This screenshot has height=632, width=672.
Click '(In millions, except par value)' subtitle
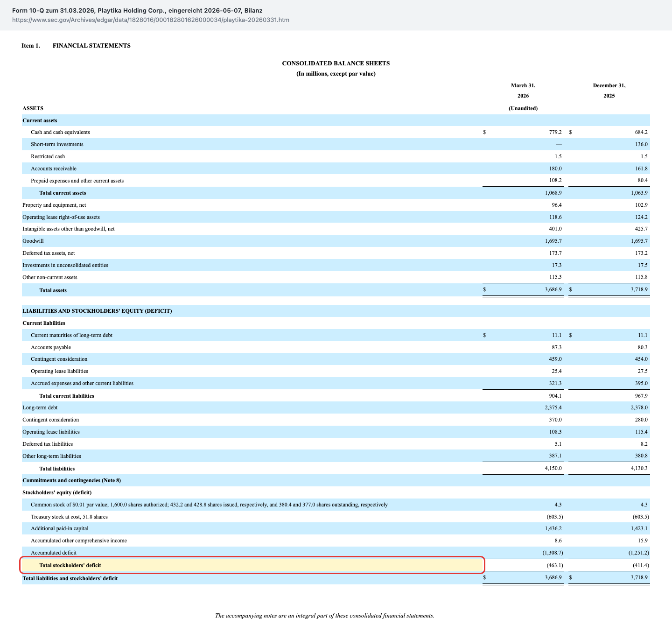click(x=336, y=74)
